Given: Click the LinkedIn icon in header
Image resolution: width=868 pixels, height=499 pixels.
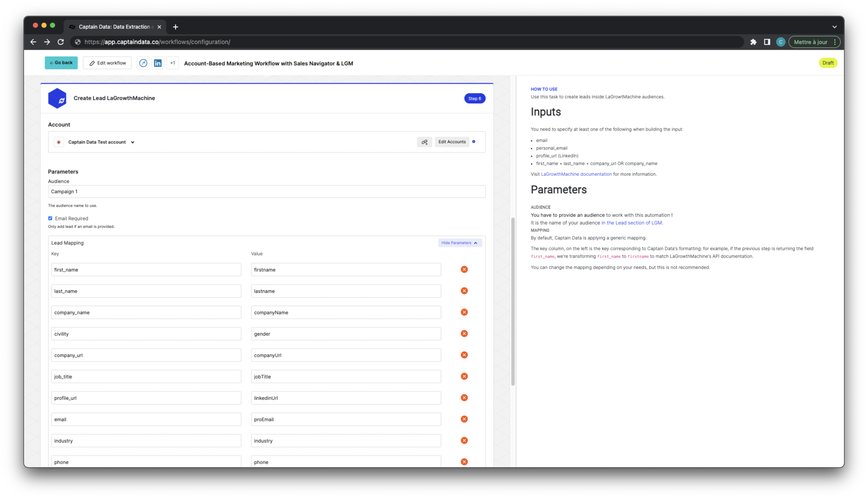Looking at the screenshot, I should pos(158,63).
